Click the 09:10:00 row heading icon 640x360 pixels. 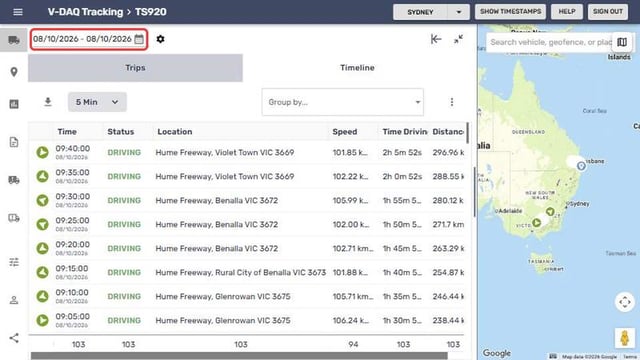[x=42, y=296]
